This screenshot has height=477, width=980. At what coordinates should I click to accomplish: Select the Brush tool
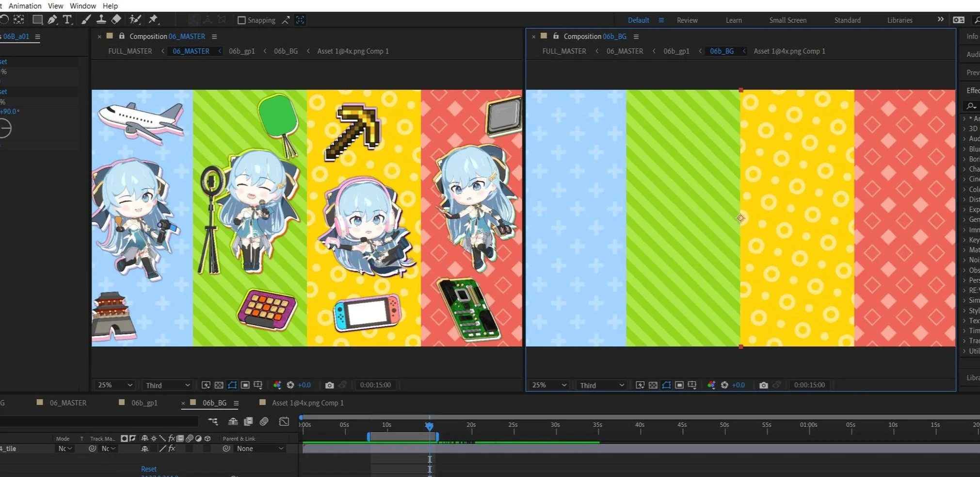[x=86, y=19]
